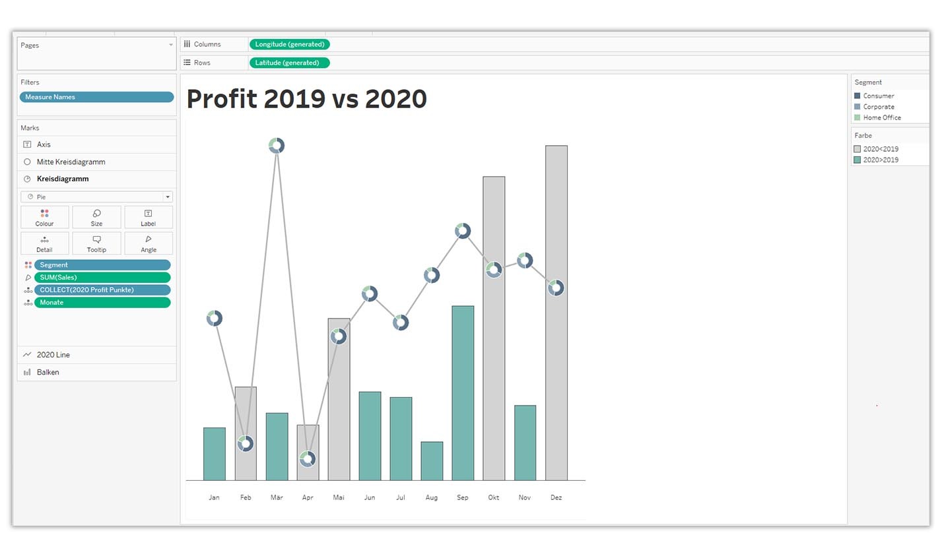Click the Measure Names filter pill
940x560 pixels.
click(x=96, y=97)
